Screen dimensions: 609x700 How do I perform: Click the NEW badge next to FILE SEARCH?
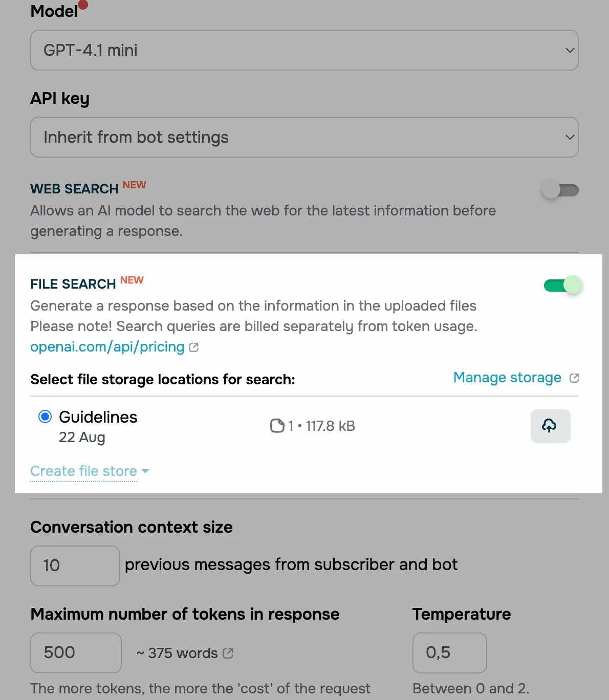click(132, 280)
